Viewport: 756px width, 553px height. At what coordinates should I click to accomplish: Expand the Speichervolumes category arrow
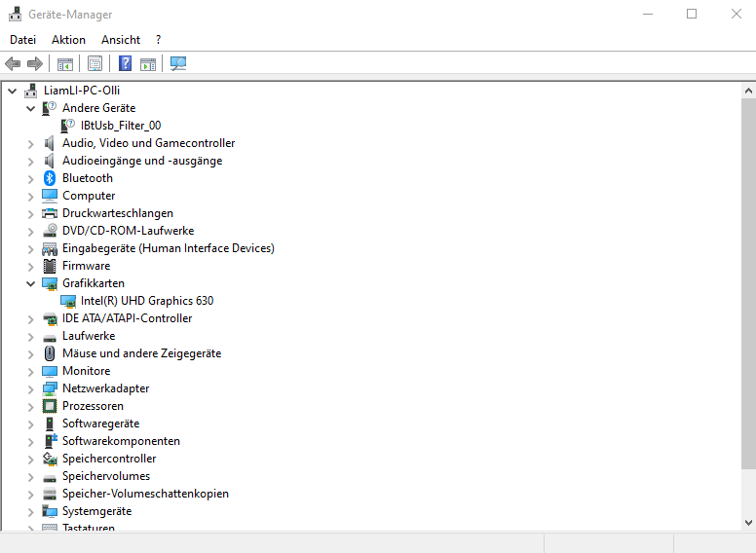(x=31, y=476)
